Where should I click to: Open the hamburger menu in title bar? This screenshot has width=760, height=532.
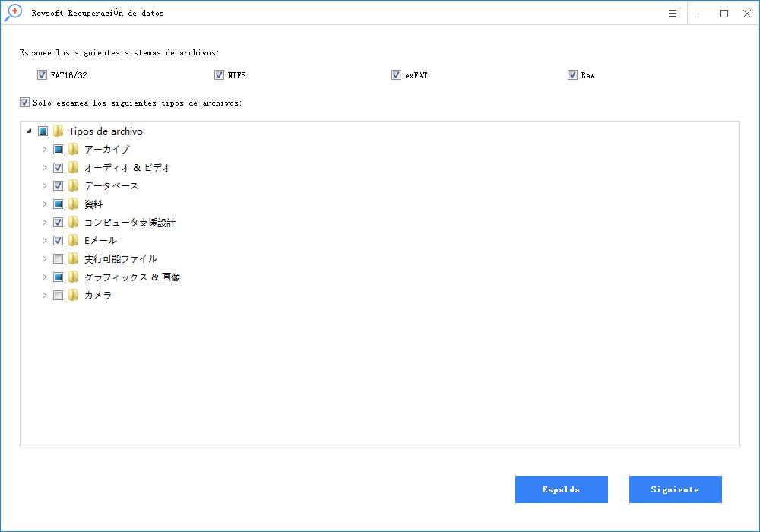point(673,14)
